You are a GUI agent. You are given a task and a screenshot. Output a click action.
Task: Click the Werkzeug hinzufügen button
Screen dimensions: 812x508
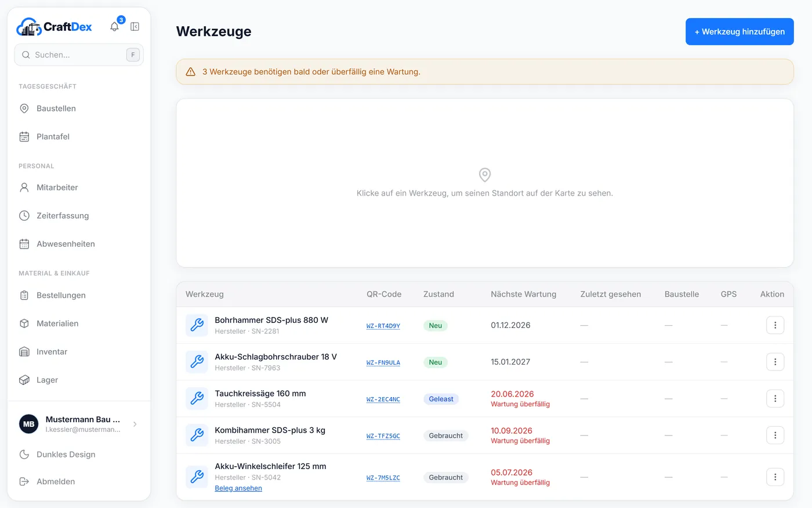(739, 31)
